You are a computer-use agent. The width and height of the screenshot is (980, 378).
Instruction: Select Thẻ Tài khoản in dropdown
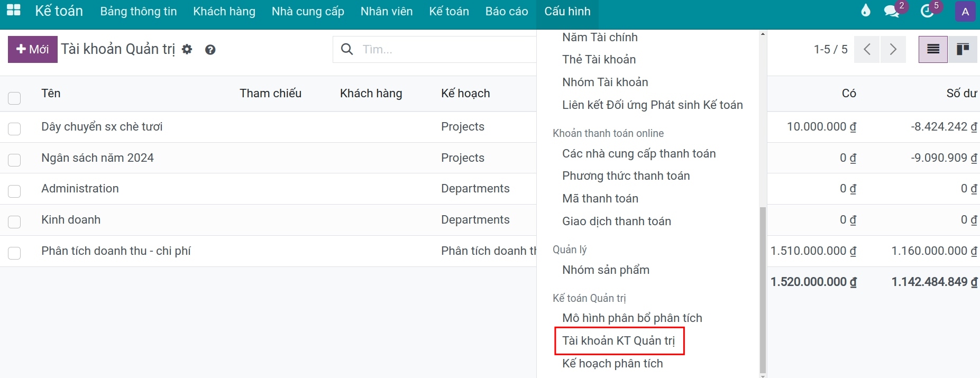point(599,59)
